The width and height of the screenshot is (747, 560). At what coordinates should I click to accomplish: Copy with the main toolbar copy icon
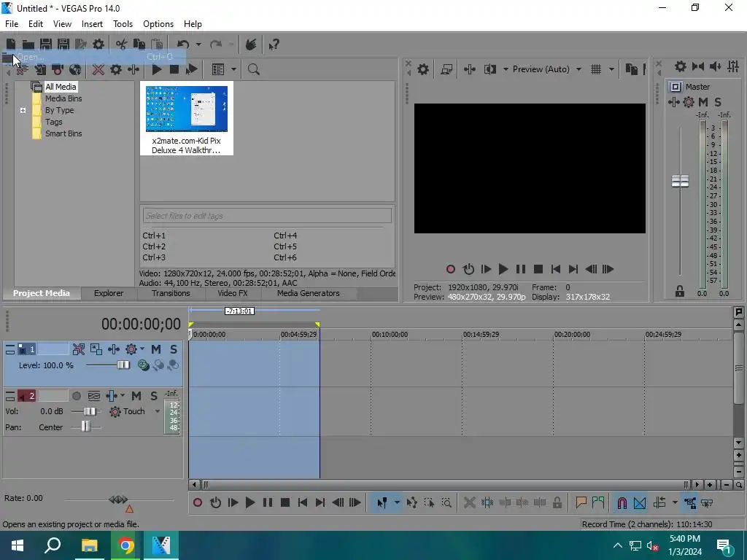139,44
